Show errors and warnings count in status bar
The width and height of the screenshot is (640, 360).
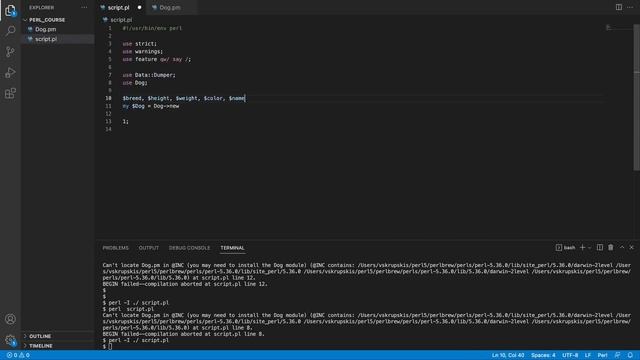(18, 355)
